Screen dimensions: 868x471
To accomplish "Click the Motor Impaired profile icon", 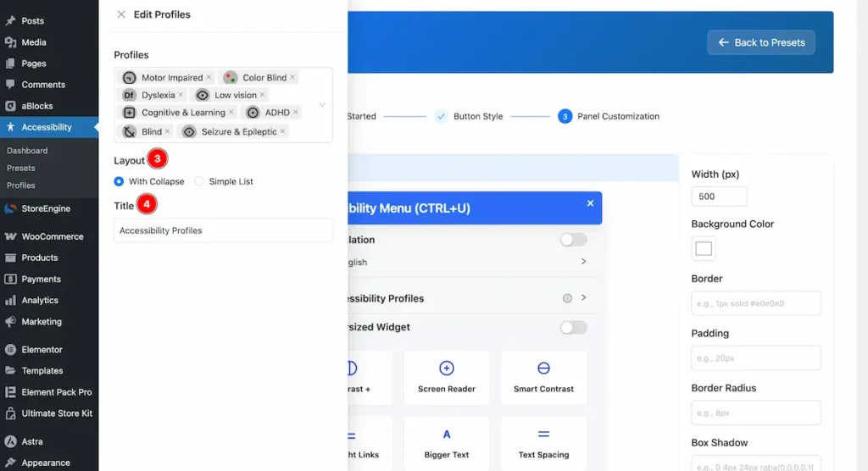I will [129, 77].
